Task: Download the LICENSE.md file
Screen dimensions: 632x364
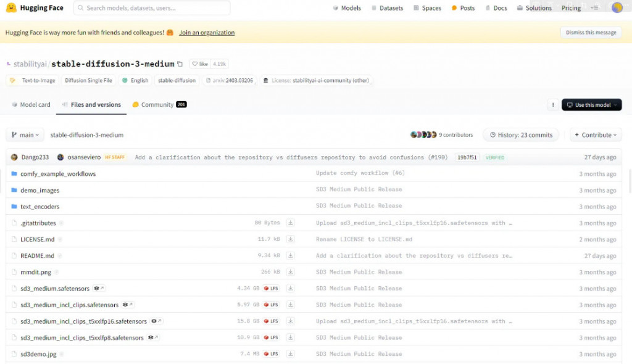Action: pos(290,239)
